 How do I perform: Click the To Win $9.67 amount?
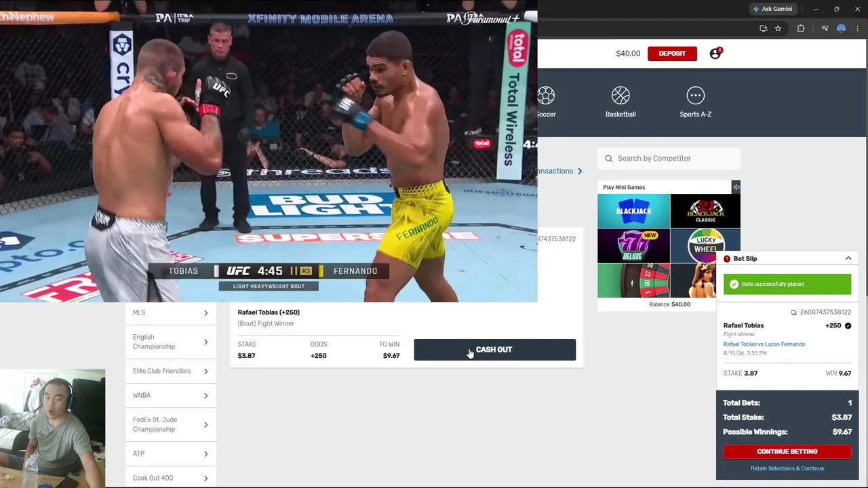point(391,356)
